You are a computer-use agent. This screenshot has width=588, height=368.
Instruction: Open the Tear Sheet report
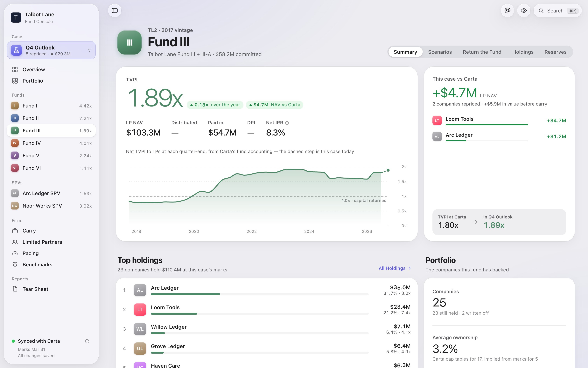tap(51, 289)
